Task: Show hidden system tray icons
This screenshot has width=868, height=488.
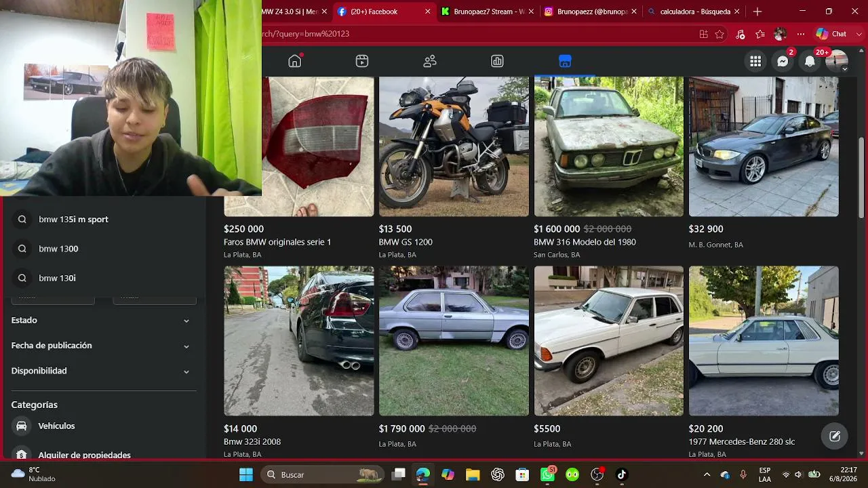Action: (707, 474)
